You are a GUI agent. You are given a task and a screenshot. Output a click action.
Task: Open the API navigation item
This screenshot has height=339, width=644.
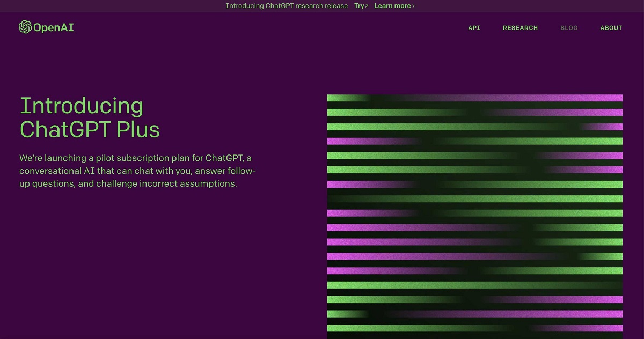point(474,27)
